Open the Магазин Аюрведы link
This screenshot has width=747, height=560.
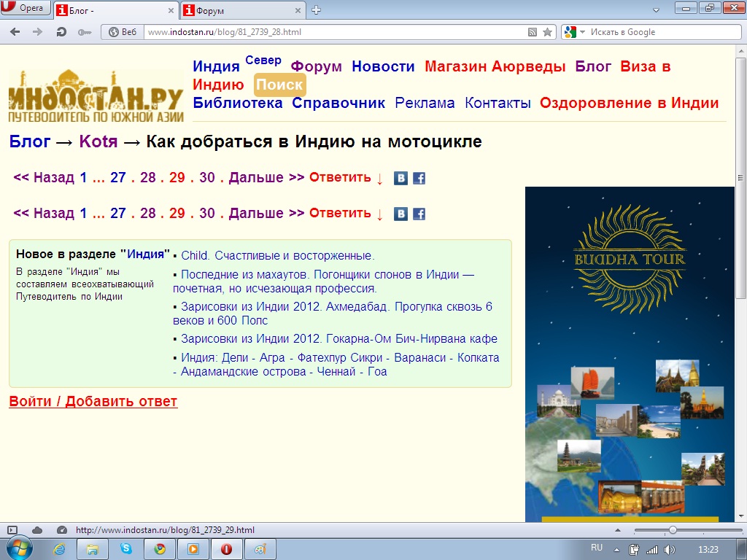tap(495, 66)
